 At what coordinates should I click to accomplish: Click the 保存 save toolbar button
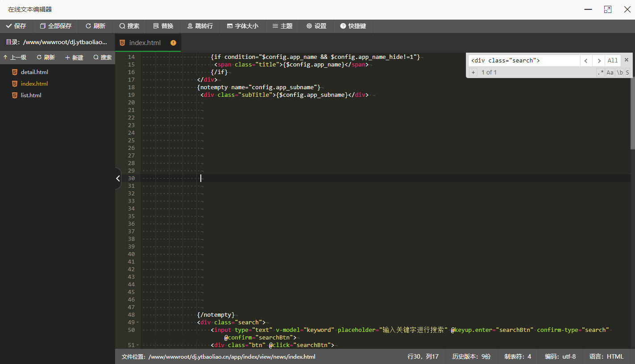(16, 26)
